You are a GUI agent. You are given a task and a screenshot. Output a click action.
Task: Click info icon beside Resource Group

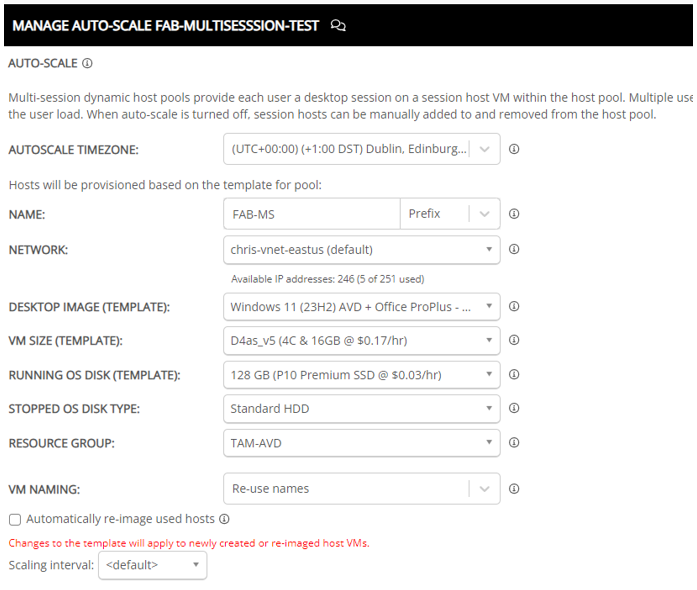514,442
